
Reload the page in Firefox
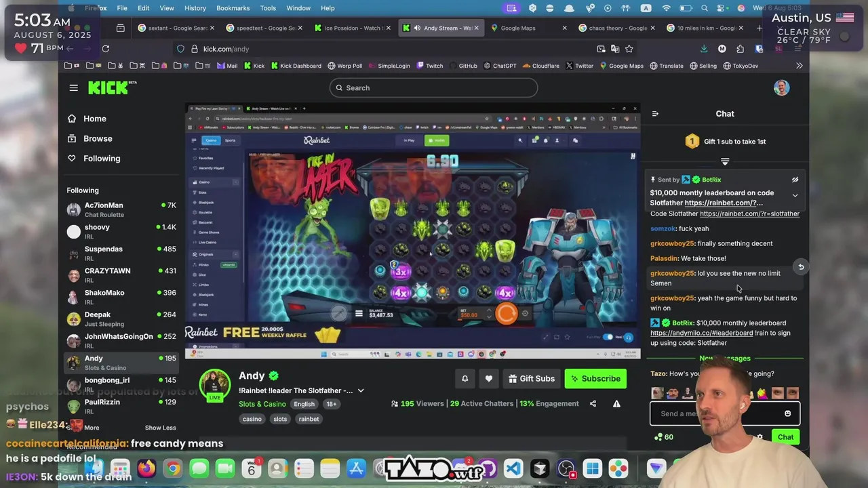[x=105, y=49]
